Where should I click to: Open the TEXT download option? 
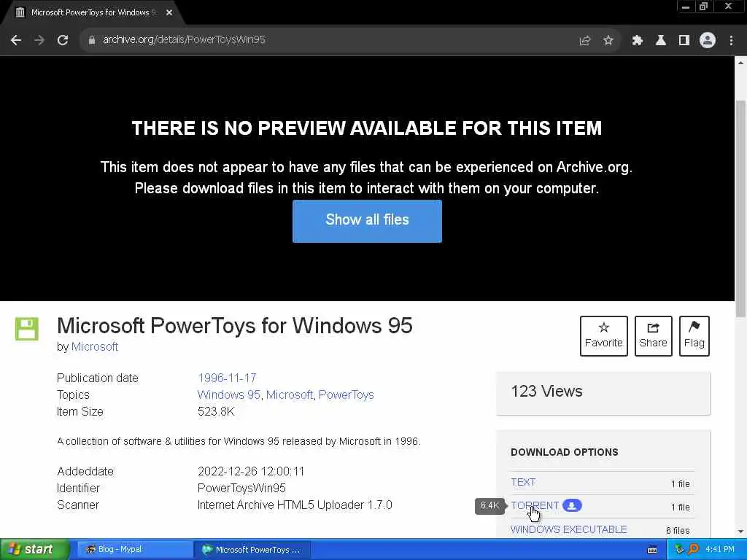(523, 482)
